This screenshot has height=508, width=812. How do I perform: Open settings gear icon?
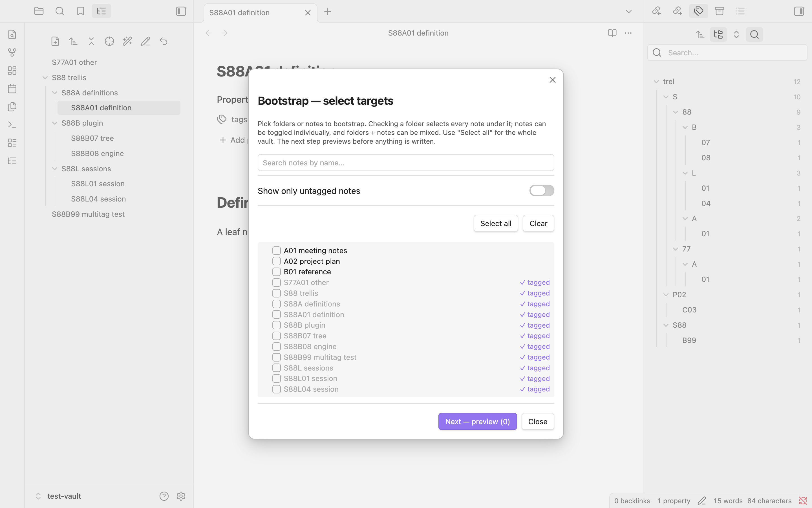tap(181, 496)
